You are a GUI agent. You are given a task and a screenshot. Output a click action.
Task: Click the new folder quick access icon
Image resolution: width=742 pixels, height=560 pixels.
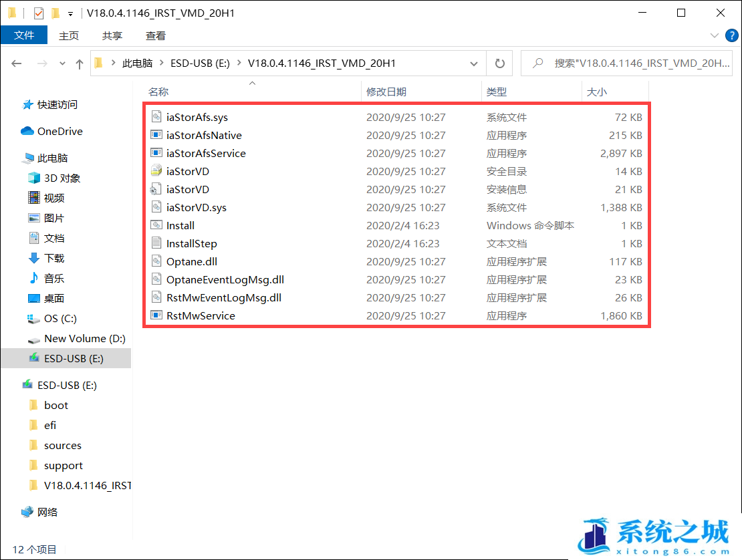[x=55, y=13]
